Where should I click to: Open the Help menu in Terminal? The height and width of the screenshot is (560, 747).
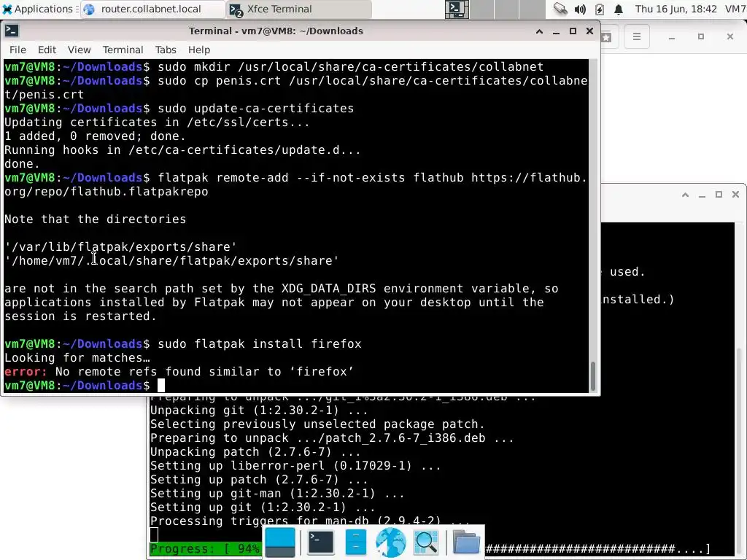198,50
